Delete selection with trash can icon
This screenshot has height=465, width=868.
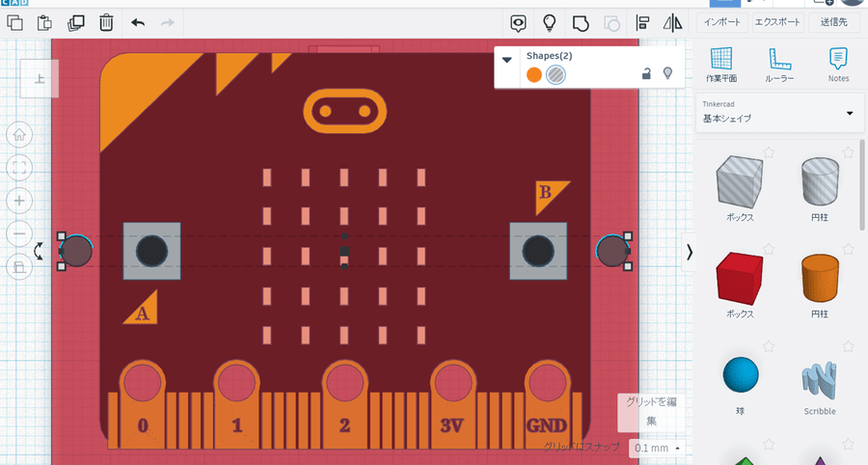click(106, 23)
